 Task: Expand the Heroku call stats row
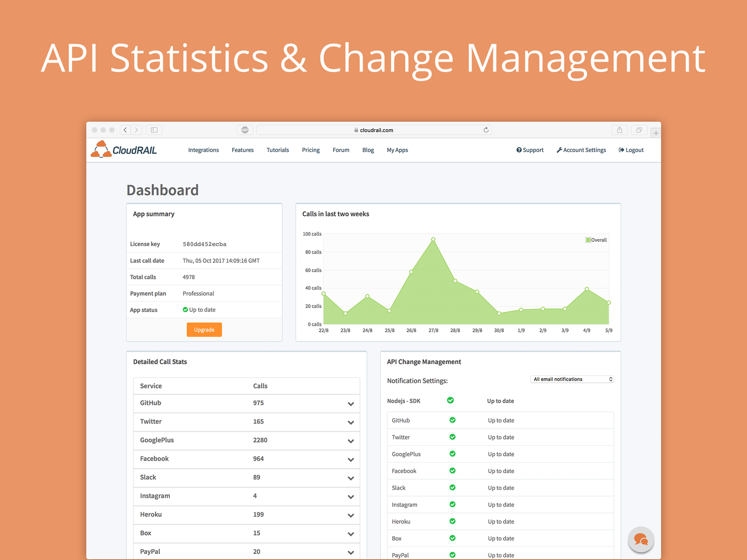(351, 516)
